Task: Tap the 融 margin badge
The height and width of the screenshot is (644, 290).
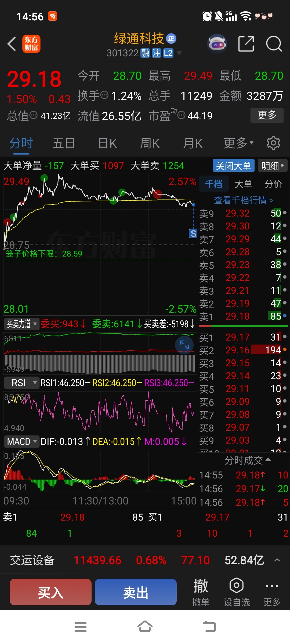Action: [145, 53]
